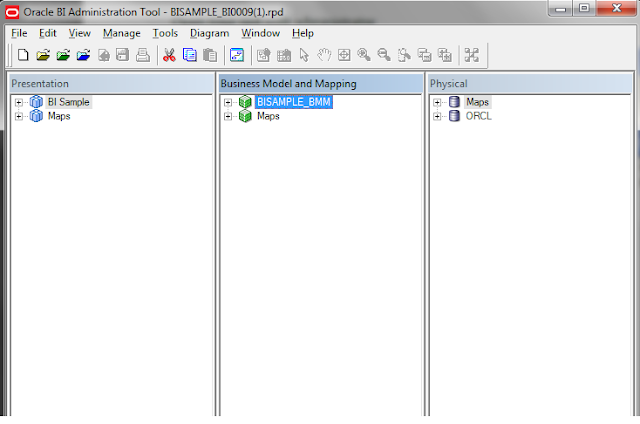The height and width of the screenshot is (424, 640).
Task: Click the blue open folder icon
Action: coord(83,55)
